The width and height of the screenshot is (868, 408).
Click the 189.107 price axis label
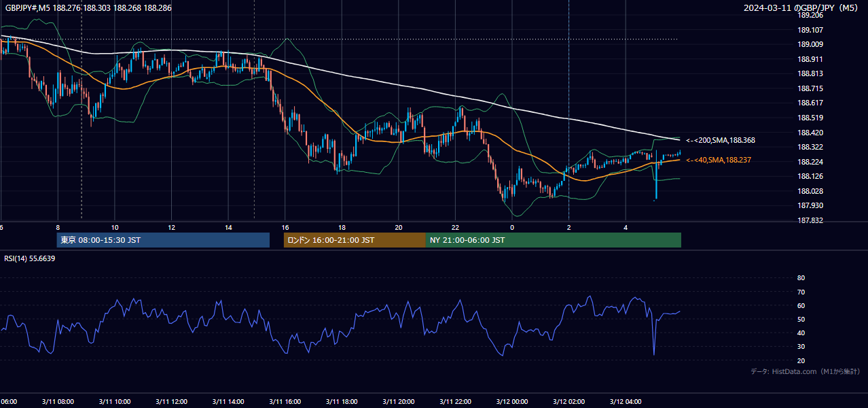click(x=810, y=30)
